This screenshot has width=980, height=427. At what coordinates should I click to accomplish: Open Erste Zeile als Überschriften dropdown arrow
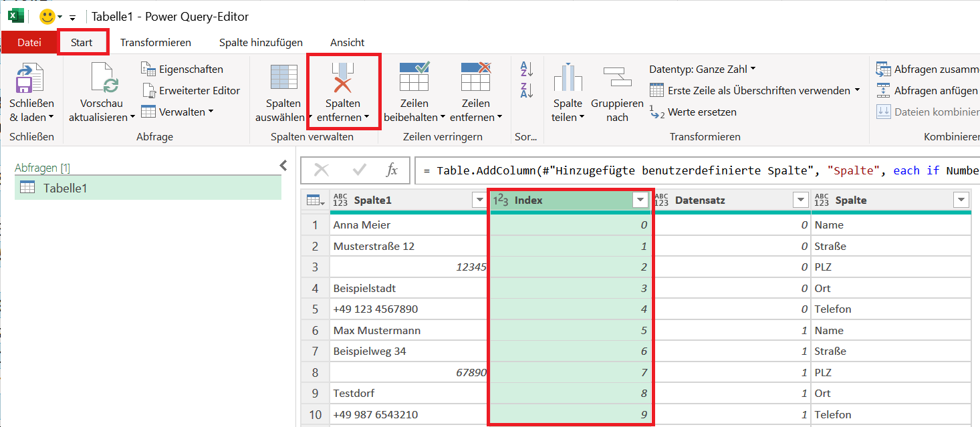(x=857, y=90)
